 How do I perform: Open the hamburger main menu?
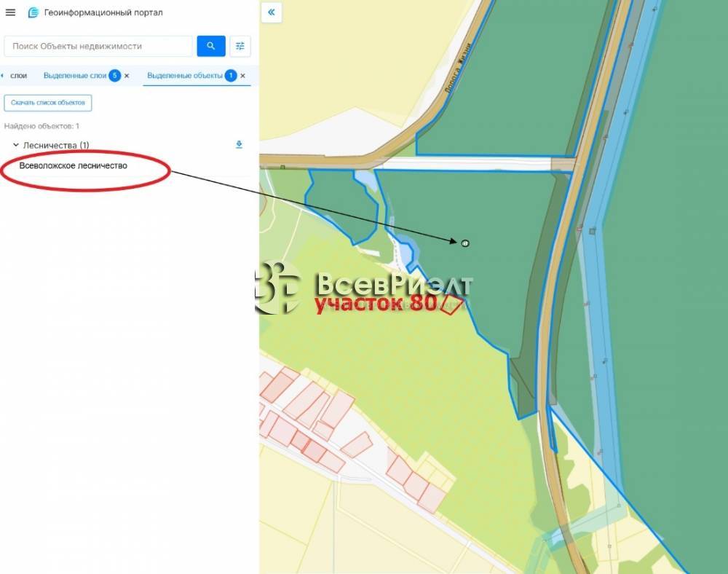click(x=10, y=13)
